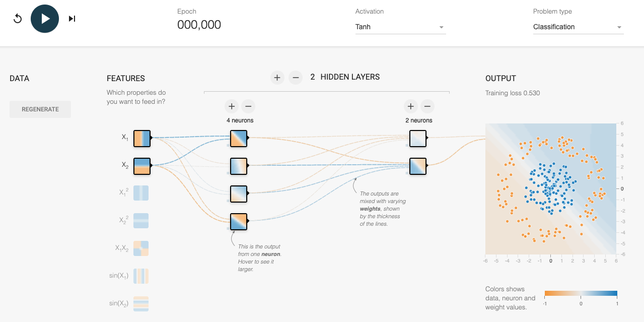Click the dropdown arrow beside Classification

(x=619, y=27)
